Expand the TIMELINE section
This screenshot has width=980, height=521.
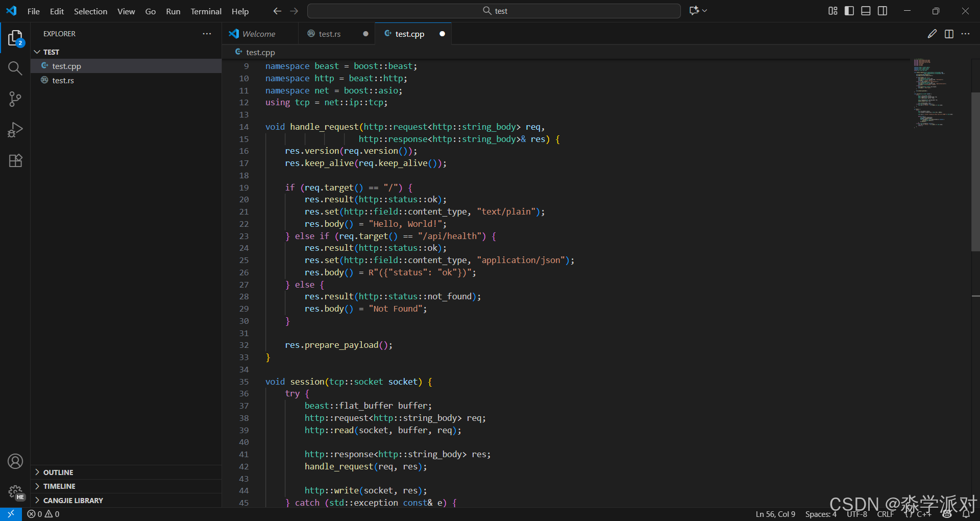point(126,486)
